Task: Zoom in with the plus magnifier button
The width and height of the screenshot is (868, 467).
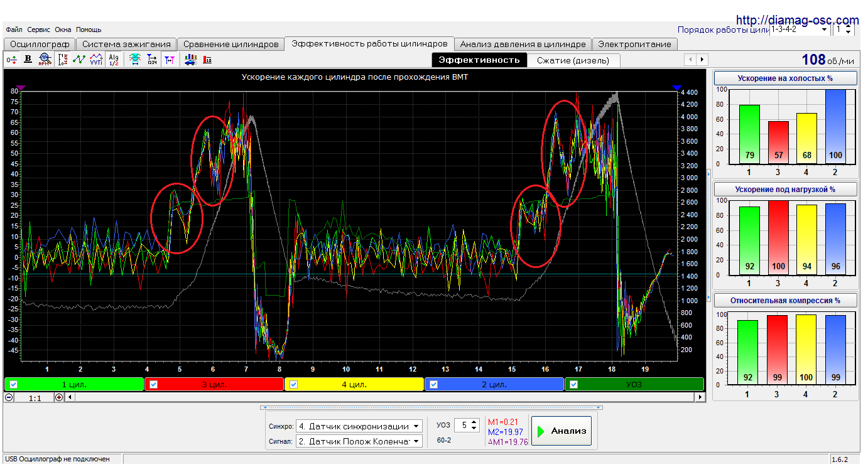Action: (59, 397)
